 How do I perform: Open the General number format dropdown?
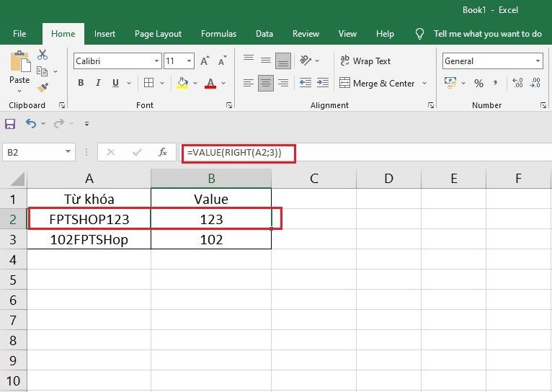538,61
